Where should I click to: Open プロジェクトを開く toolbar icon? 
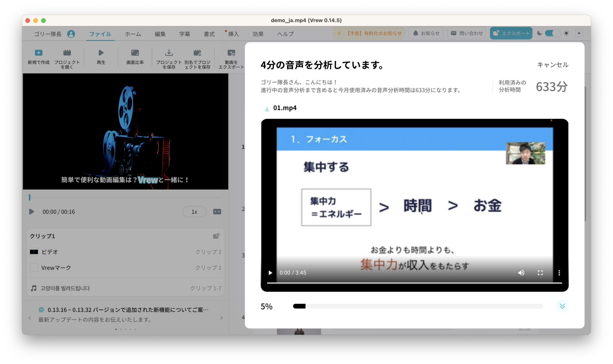click(x=67, y=53)
